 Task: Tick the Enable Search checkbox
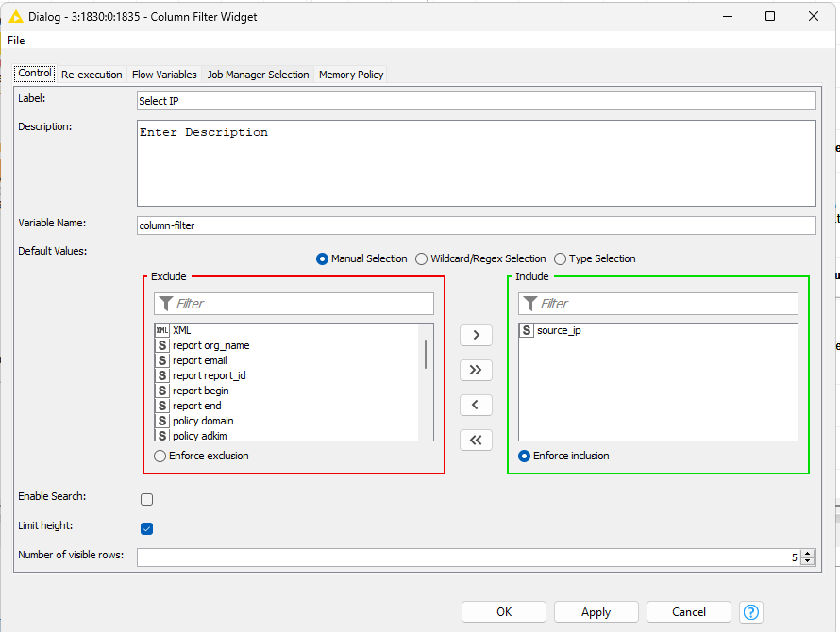point(147,500)
